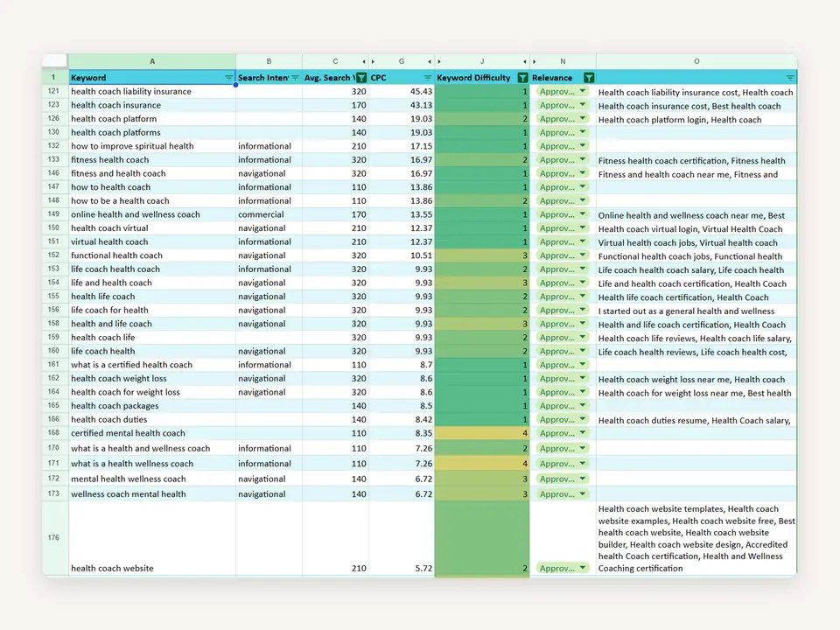
Task: Open Relevance dropdown for functional health coach row
Action: coord(583,255)
